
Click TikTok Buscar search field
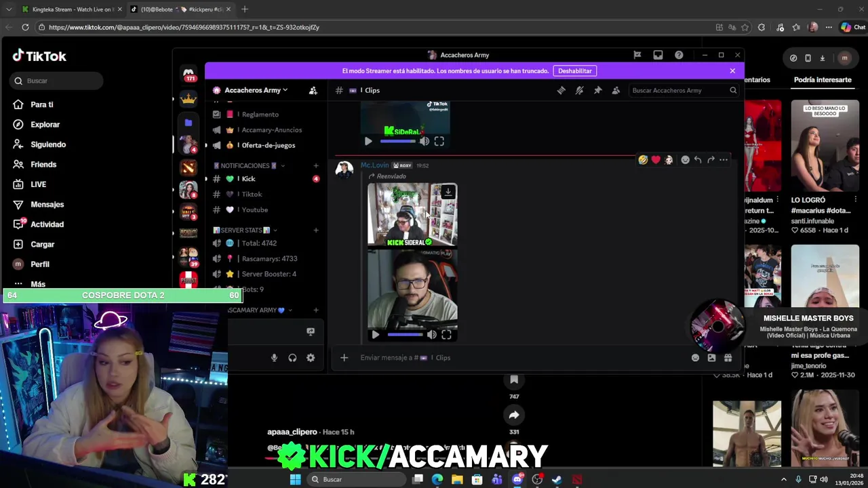click(x=57, y=81)
